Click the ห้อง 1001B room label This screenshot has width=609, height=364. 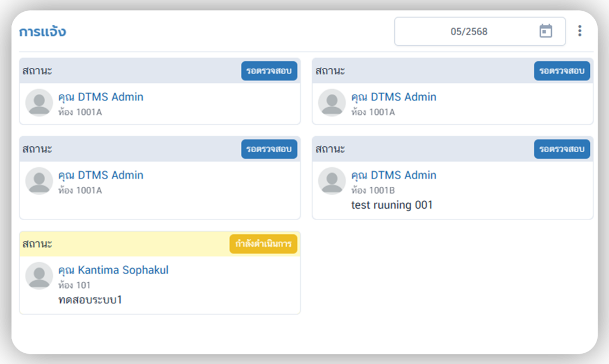pyautogui.click(x=373, y=190)
